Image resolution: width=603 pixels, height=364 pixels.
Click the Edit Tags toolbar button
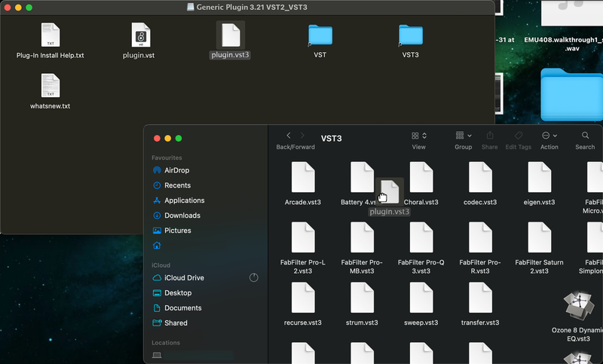click(x=518, y=136)
